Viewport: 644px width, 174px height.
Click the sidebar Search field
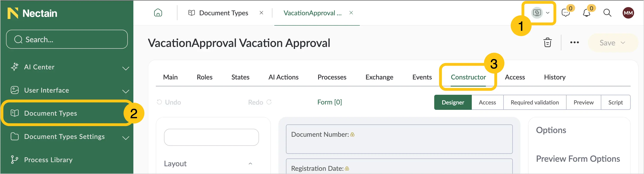click(x=67, y=39)
